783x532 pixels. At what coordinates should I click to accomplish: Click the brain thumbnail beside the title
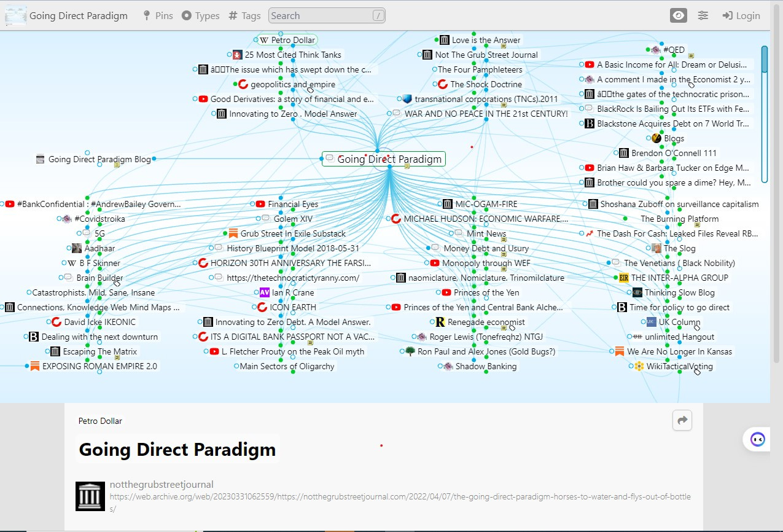[16, 16]
